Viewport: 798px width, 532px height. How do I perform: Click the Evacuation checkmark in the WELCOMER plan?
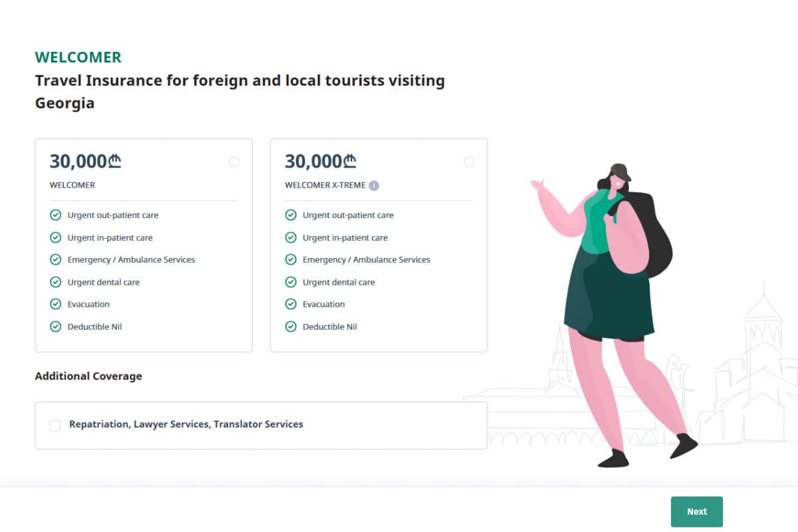[56, 304]
